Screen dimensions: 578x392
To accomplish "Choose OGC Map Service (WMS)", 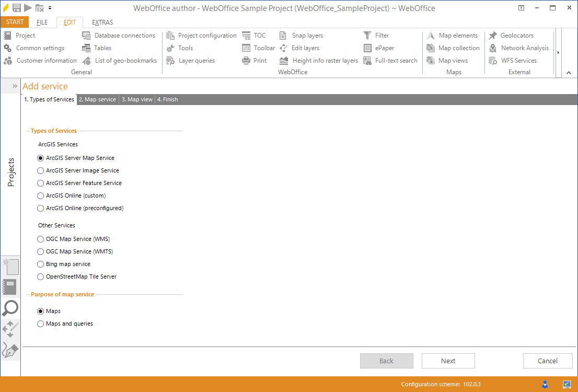I will pos(41,239).
